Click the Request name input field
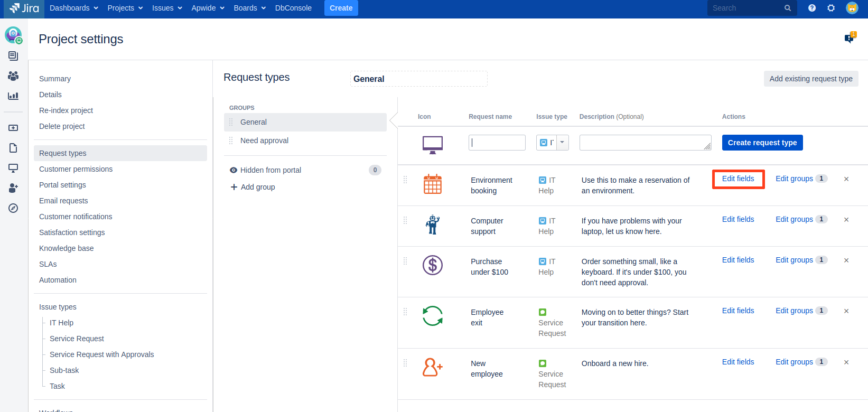This screenshot has width=868, height=412. pos(497,143)
